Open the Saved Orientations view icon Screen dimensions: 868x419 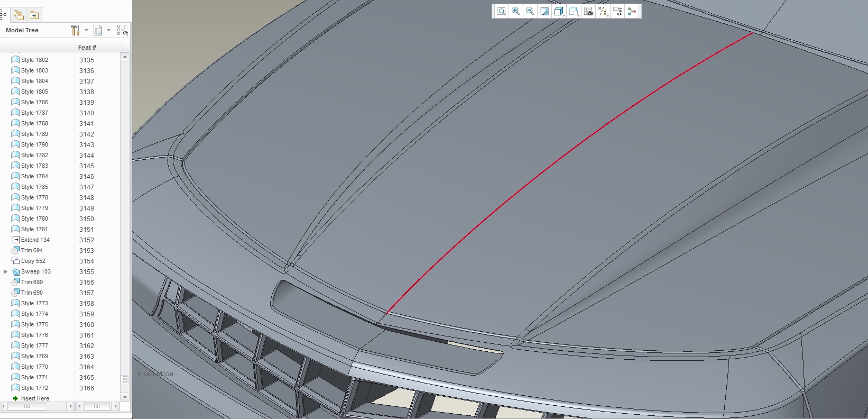pyautogui.click(x=574, y=11)
